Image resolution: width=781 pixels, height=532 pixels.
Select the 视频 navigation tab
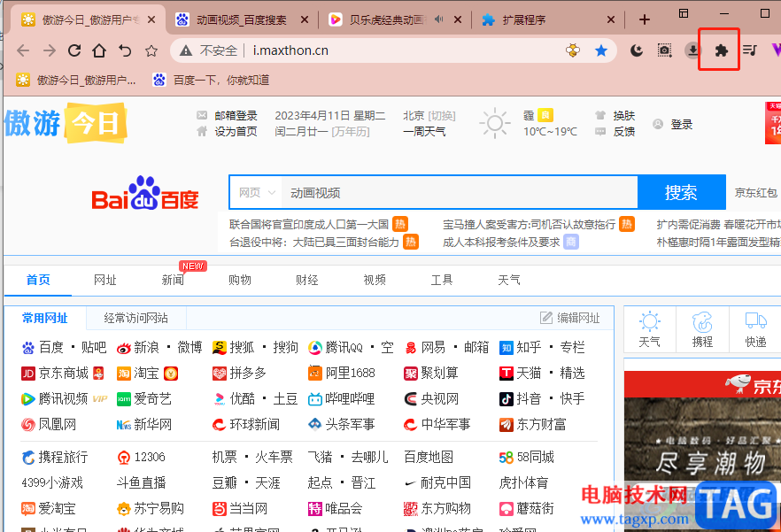(x=375, y=280)
